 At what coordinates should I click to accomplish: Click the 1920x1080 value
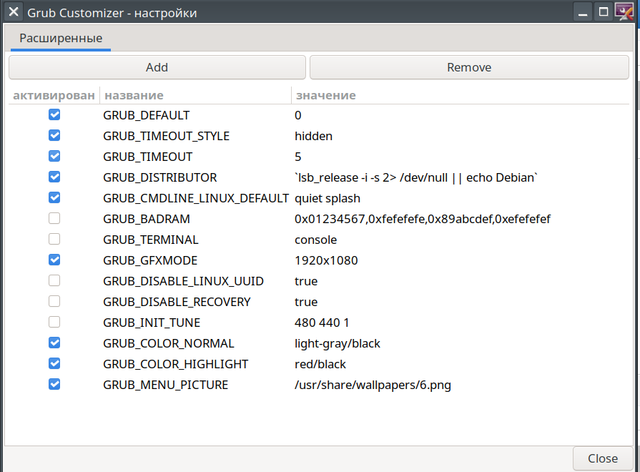[x=326, y=260]
